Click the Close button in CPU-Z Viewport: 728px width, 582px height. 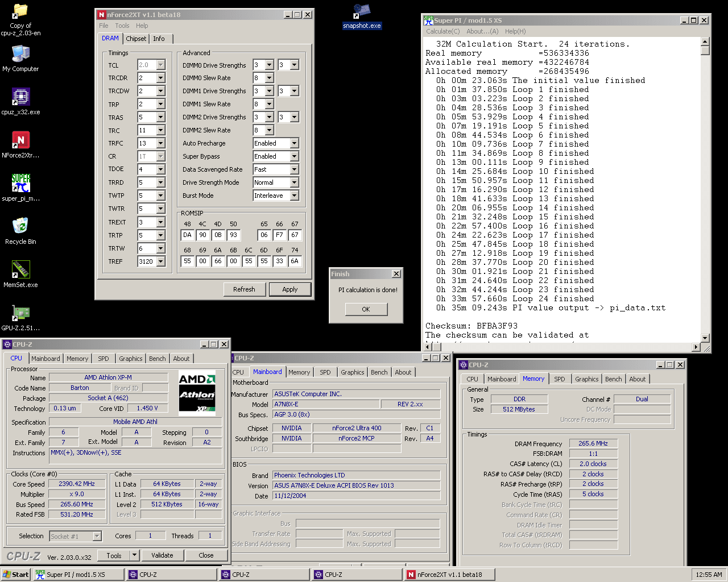coord(206,555)
